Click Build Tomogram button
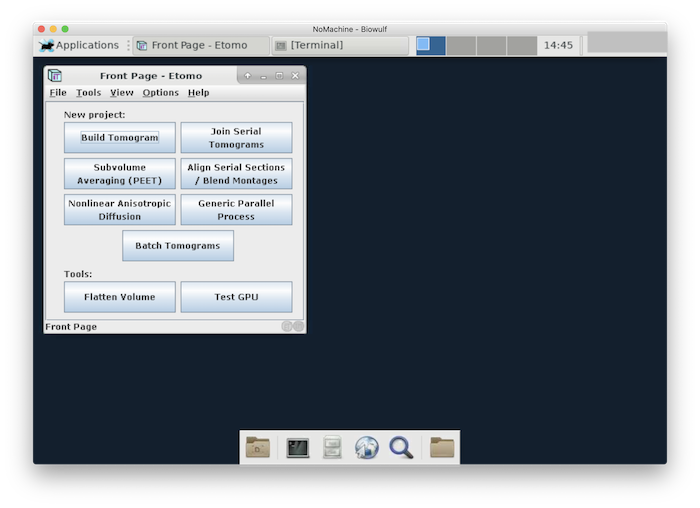The width and height of the screenshot is (700, 508). (119, 138)
